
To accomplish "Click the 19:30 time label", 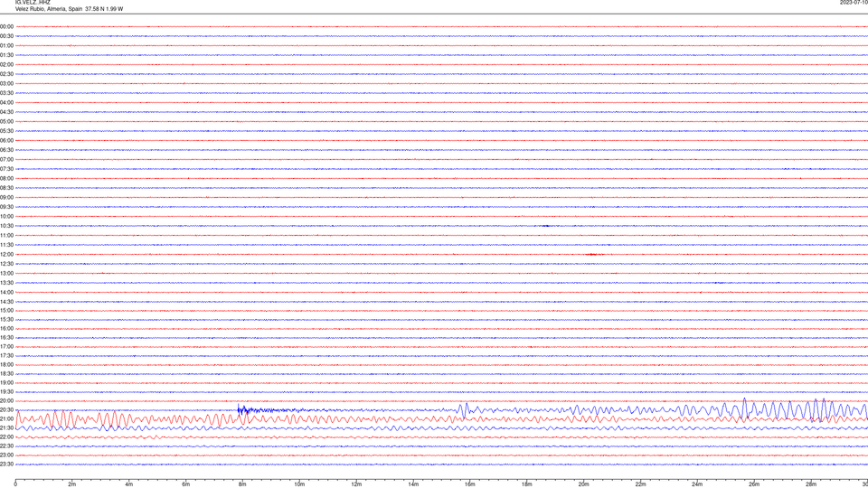I will coord(6,391).
